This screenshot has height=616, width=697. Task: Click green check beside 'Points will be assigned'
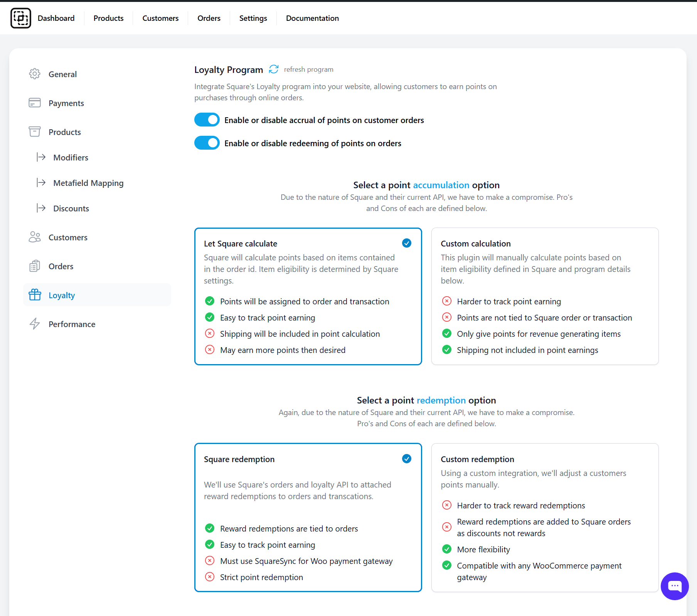[x=210, y=301]
